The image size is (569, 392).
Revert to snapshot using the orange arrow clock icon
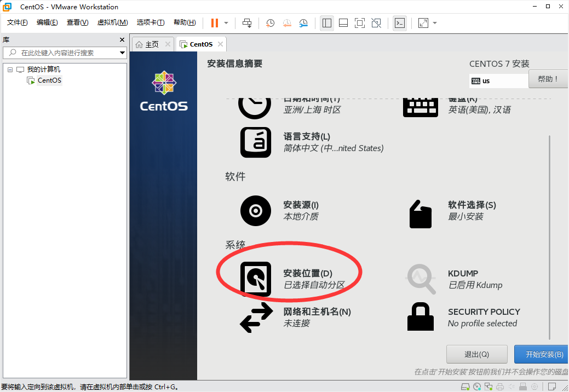[x=286, y=23]
